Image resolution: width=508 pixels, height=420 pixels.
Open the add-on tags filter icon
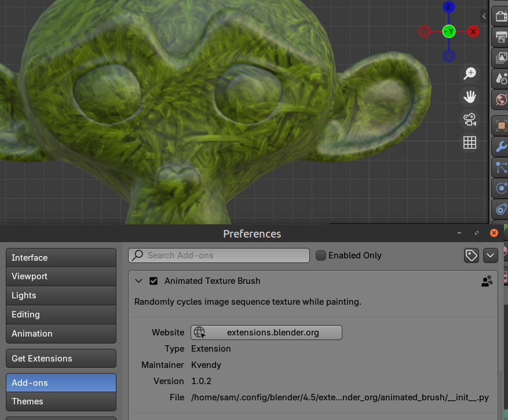click(472, 255)
